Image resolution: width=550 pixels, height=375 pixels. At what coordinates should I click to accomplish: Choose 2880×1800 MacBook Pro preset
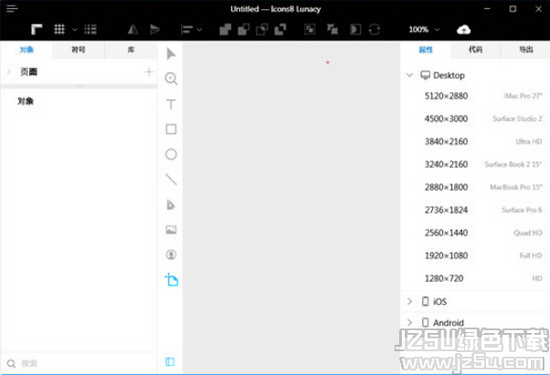[475, 187]
